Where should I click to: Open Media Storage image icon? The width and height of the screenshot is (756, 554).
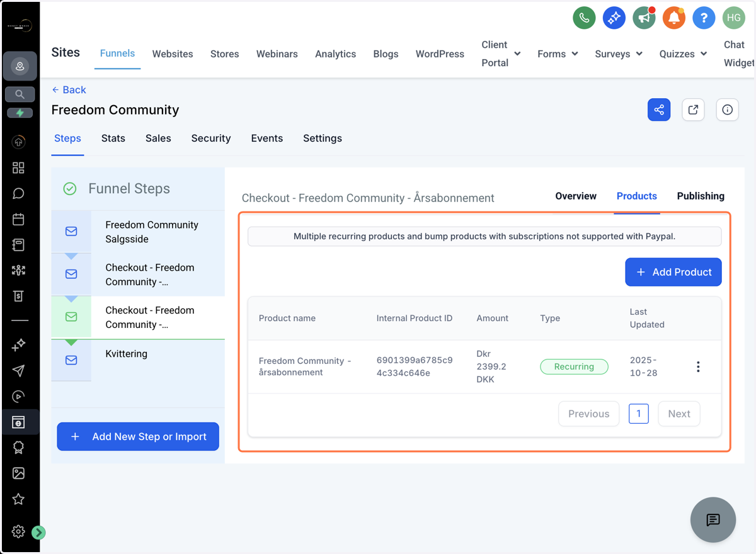(18, 473)
